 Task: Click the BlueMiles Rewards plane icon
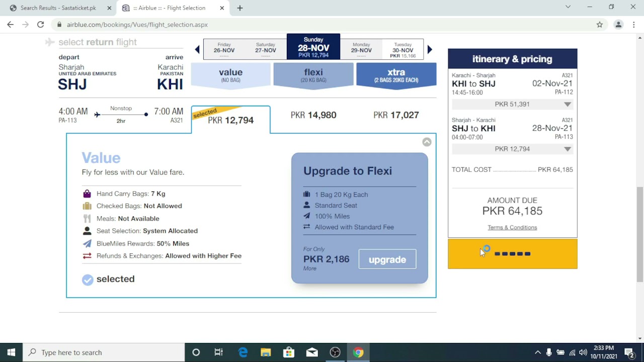87,243
